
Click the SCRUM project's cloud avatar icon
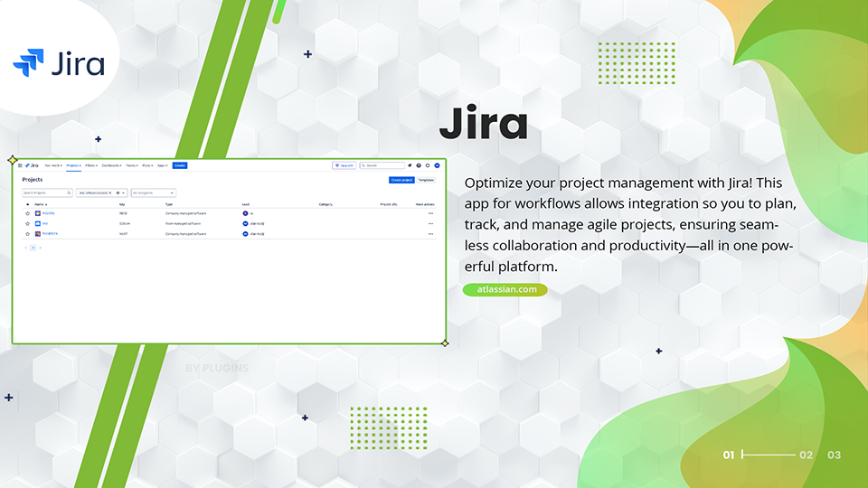pyautogui.click(x=38, y=223)
